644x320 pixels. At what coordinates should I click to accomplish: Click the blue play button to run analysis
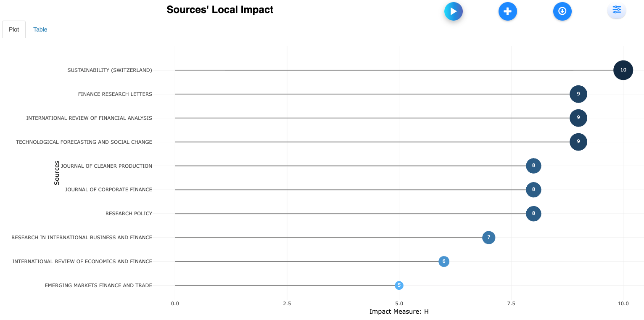click(x=453, y=11)
